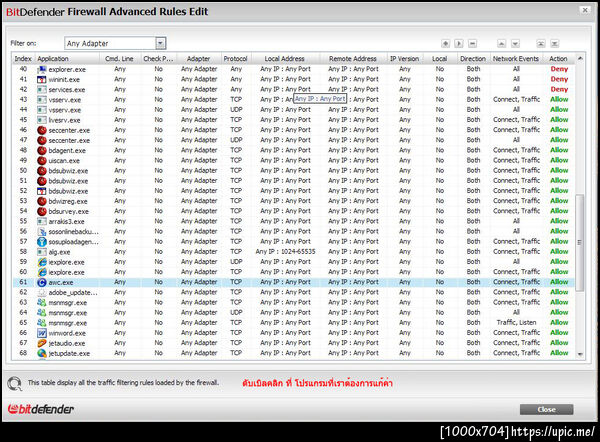Click the bdagent.exe red icon
This screenshot has width=600, height=442.
click(42, 150)
